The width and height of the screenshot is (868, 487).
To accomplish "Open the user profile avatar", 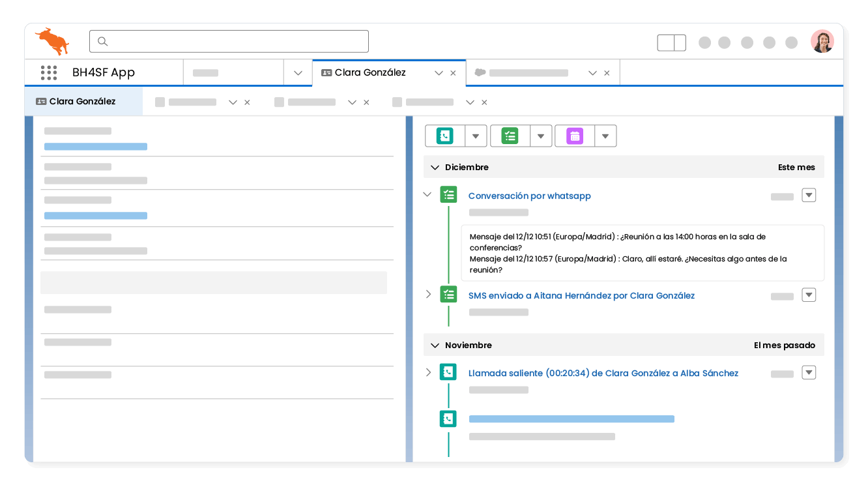I will (822, 42).
